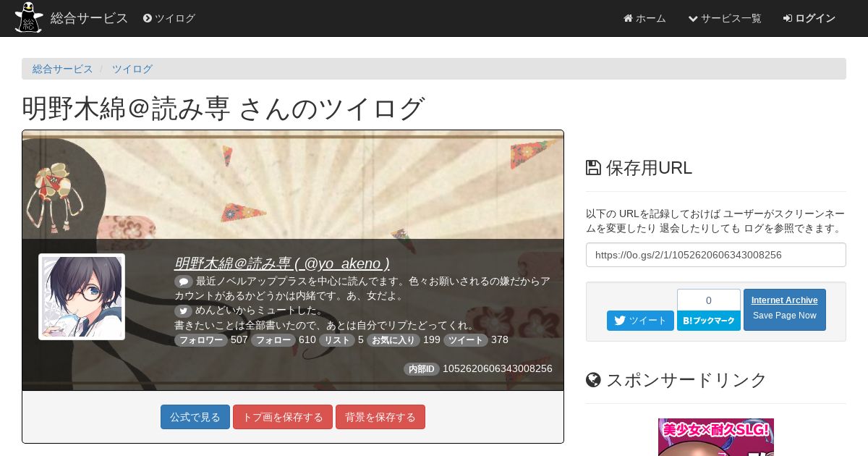
Task: Click the 公式で見る button
Action: coord(195,417)
